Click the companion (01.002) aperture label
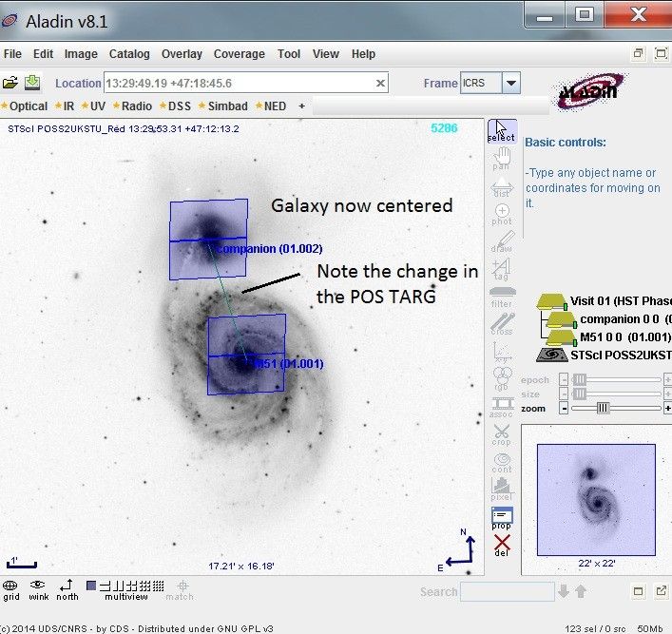The image size is (672, 634). 269,249
